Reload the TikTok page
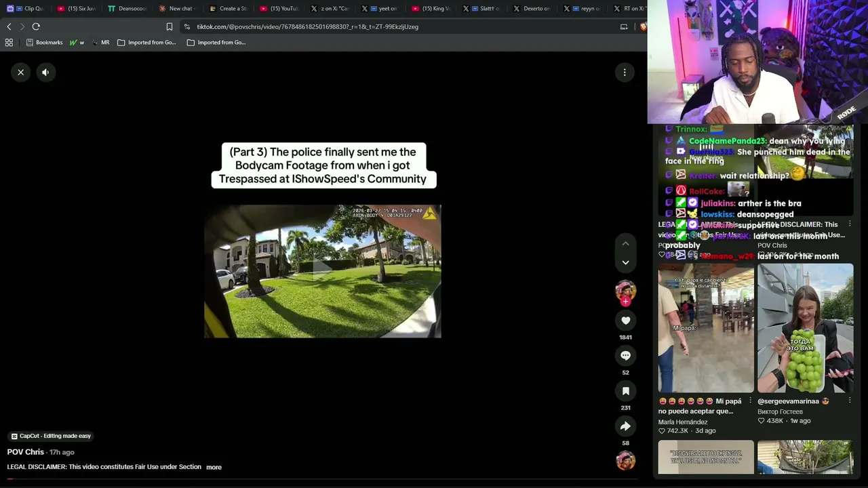Viewport: 868px width, 488px height. (36, 26)
